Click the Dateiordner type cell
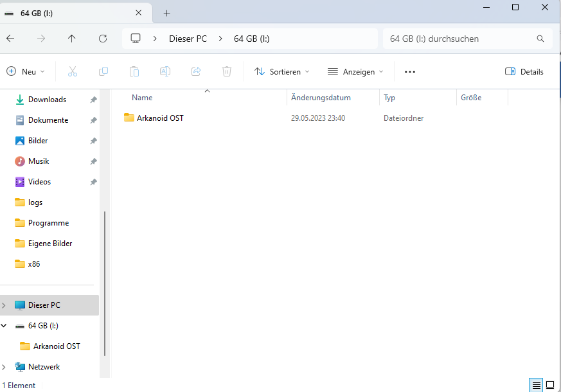The image size is (561, 392). (x=403, y=118)
